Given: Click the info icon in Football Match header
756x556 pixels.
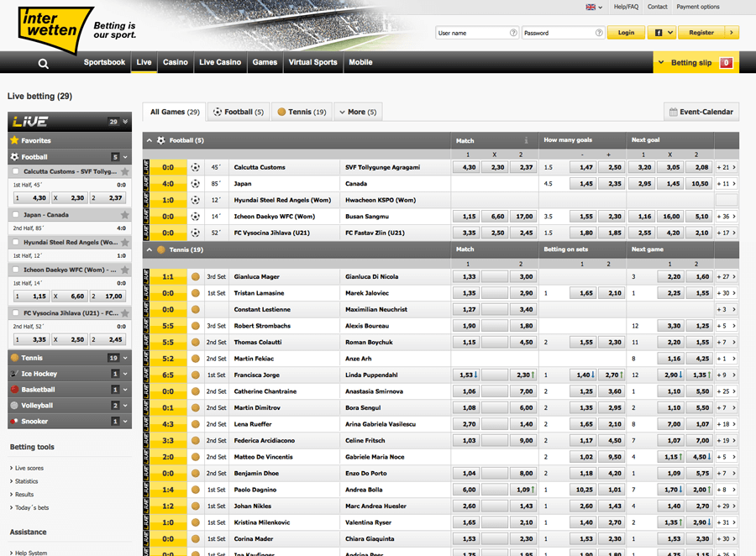Looking at the screenshot, I should point(526,140).
